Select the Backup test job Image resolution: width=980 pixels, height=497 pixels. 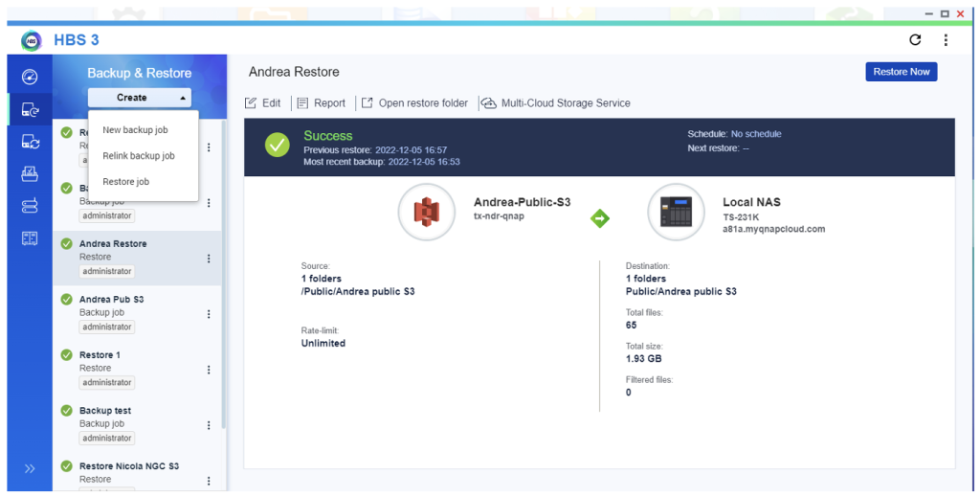[137, 424]
